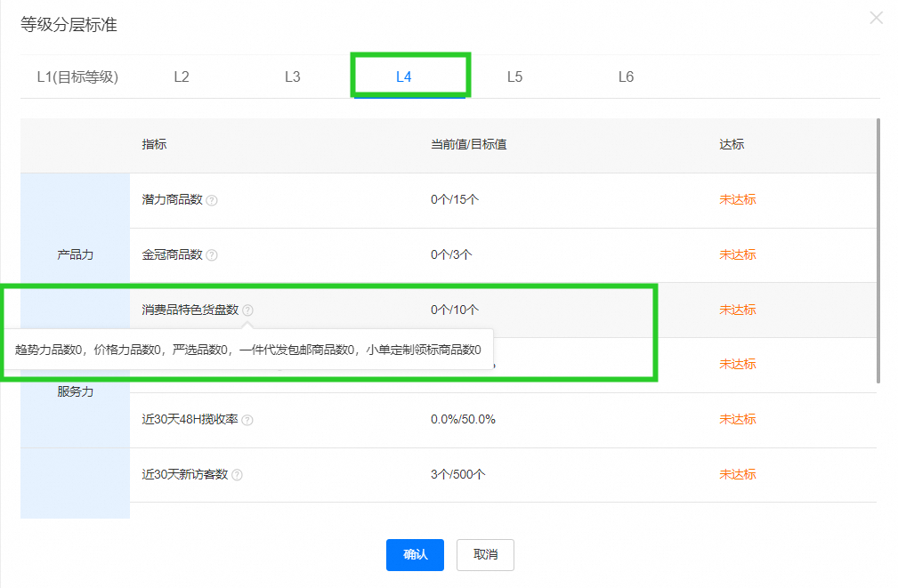Click 未达标 status in 近30天新访客数 row
This screenshot has width=898, height=588.
737,474
